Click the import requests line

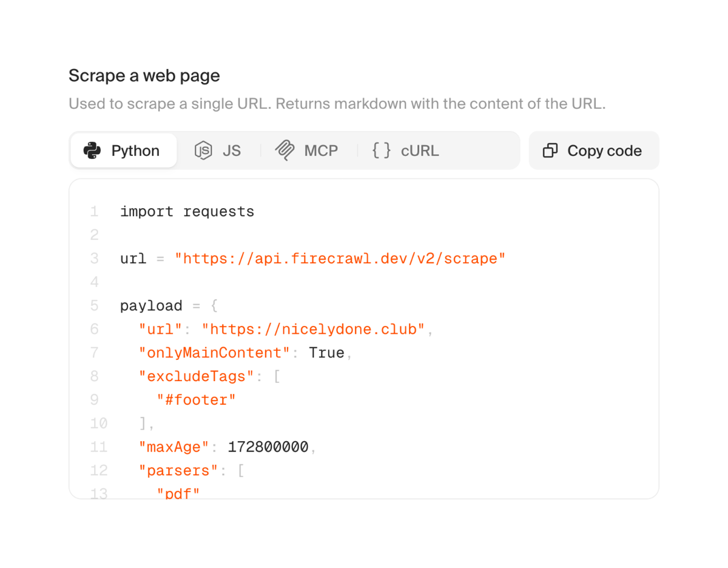187,211
